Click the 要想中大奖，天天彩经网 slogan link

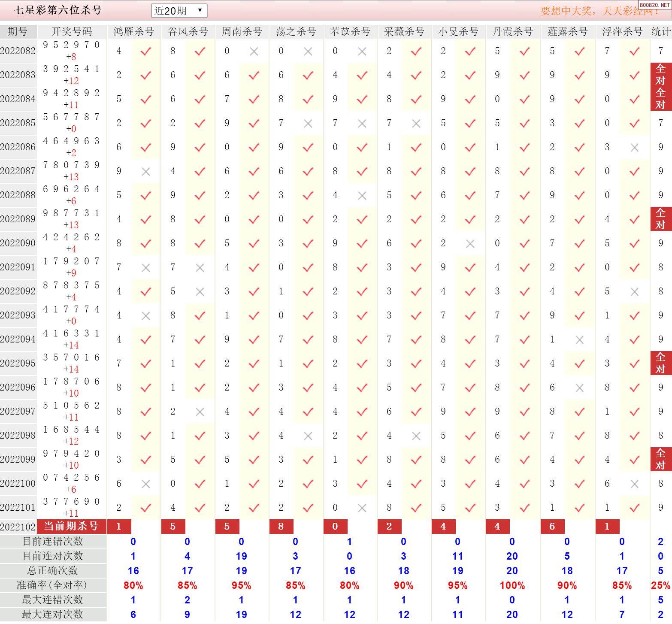coord(599,11)
